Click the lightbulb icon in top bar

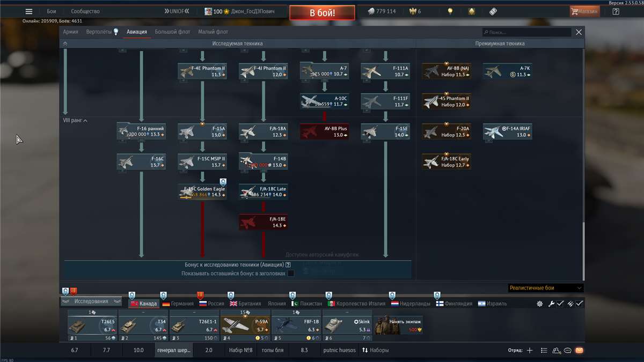(x=450, y=11)
